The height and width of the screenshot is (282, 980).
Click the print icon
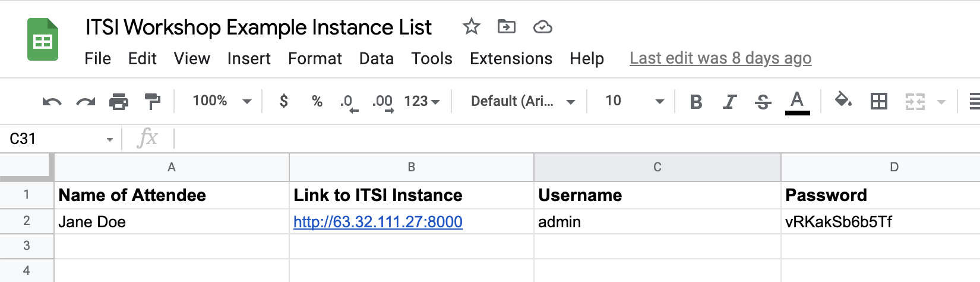click(x=119, y=102)
